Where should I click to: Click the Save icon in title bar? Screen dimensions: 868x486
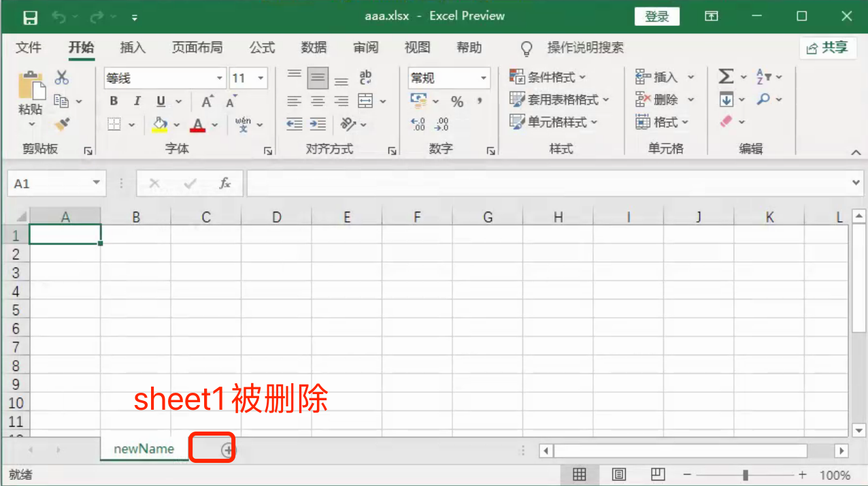30,17
